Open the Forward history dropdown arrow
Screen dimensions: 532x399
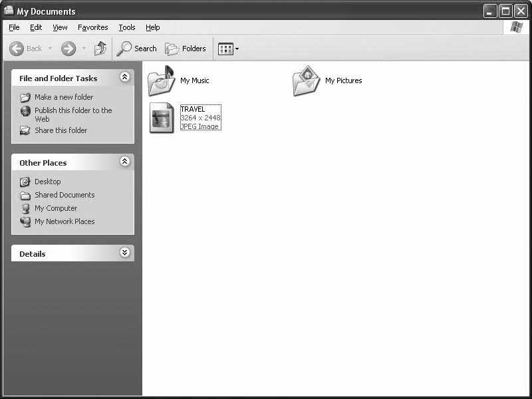[84, 49]
